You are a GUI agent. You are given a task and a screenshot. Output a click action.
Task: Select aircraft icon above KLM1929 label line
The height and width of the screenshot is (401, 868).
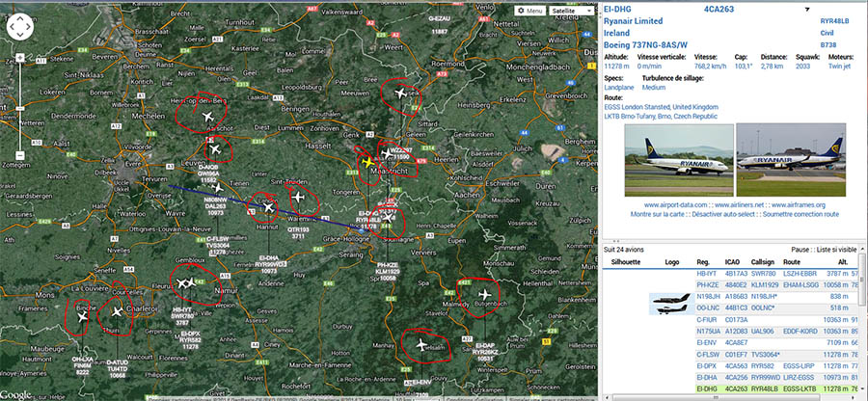tap(388, 218)
